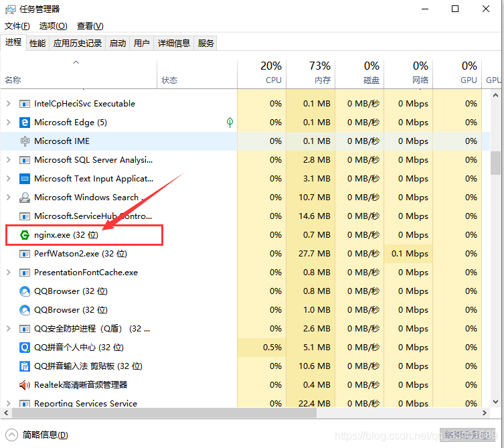Open the 文件(F) menu
The image size is (504, 448).
(17, 26)
